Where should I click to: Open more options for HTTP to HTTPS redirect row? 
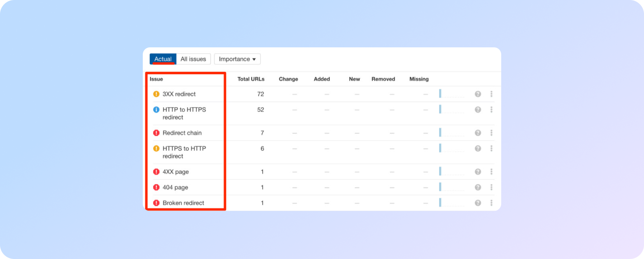(492, 109)
